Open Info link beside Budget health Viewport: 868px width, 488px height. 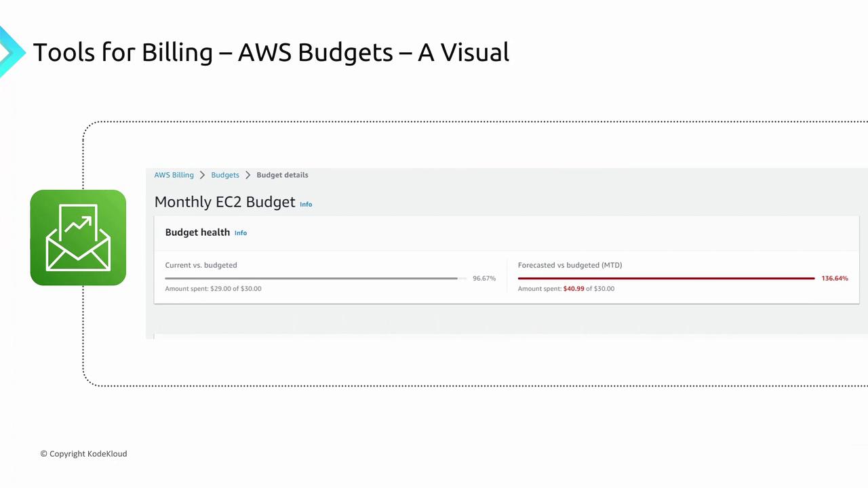pos(241,233)
